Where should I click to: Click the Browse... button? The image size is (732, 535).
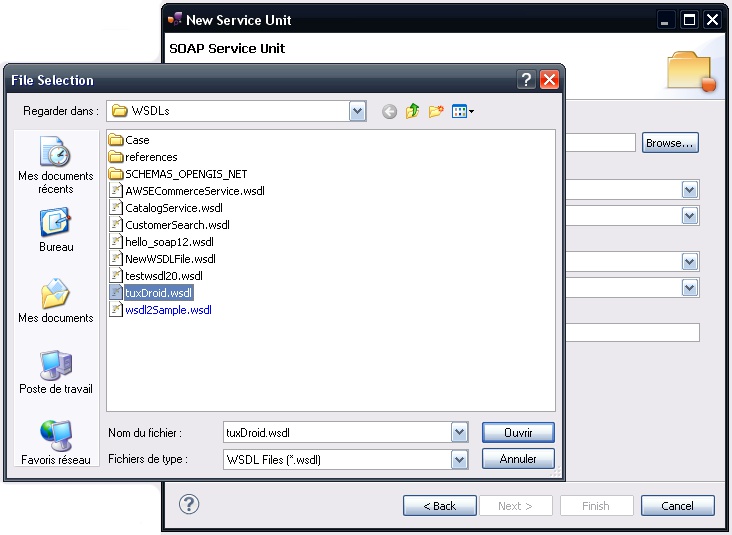click(x=669, y=143)
